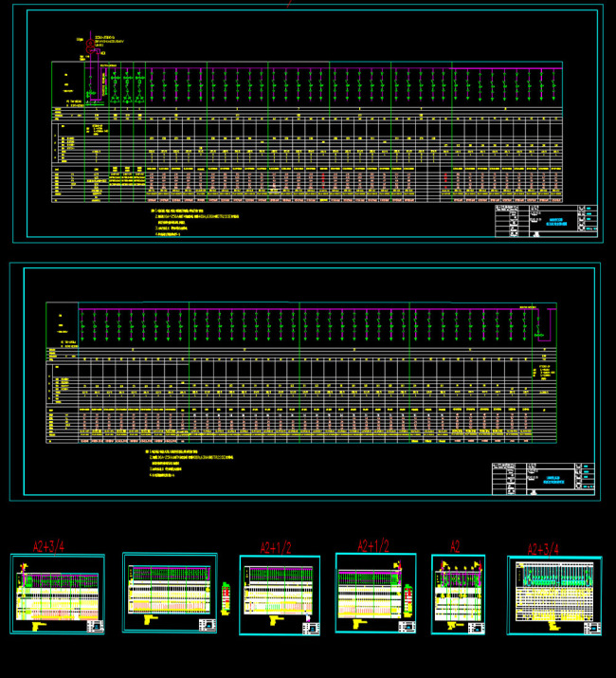Click the magenta busbar line in top drawing
Image resolution: width=616 pixels, height=678 pixels.
point(332,64)
